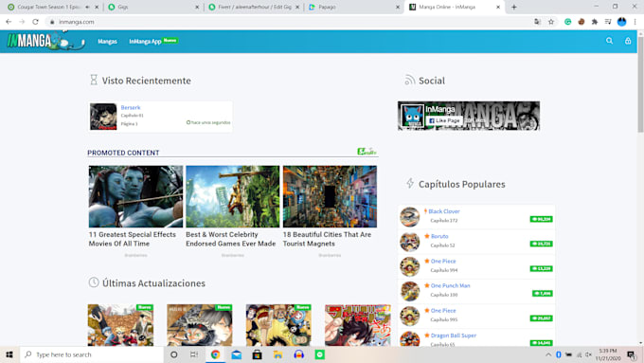Viewport: 644px width, 363px height.
Task: Open Best & Worst Celebrity Endorsed Games
Action: pos(231,239)
